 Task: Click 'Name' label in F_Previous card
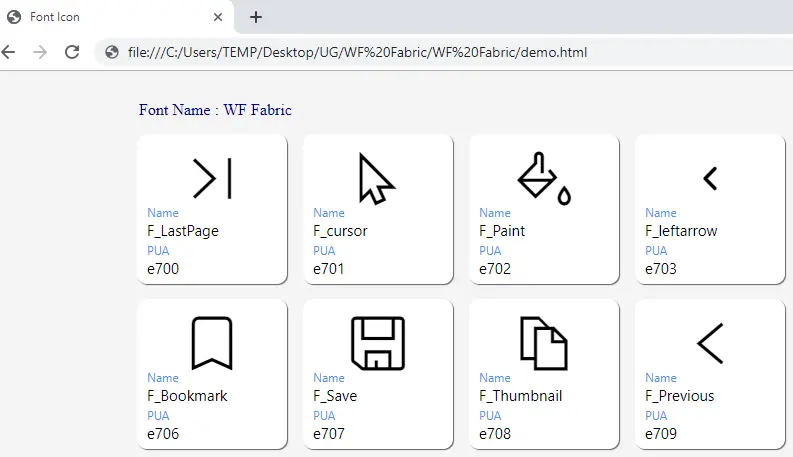(x=660, y=378)
